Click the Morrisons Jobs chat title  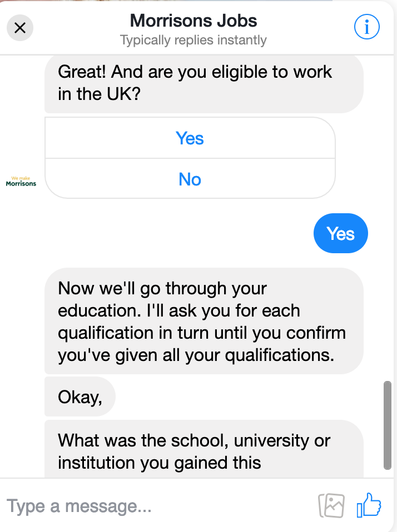193,21
